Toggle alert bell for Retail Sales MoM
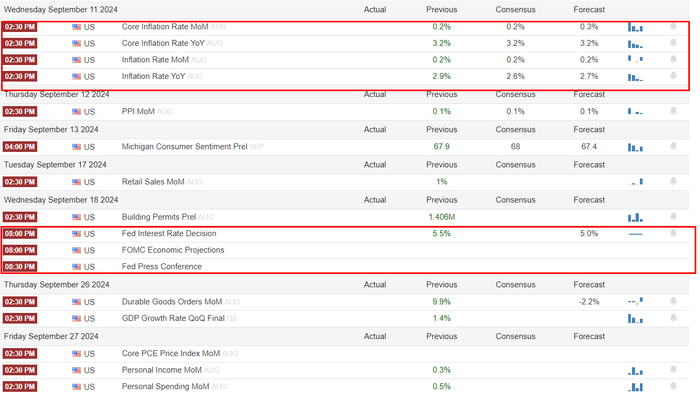700x395 pixels. point(673,181)
